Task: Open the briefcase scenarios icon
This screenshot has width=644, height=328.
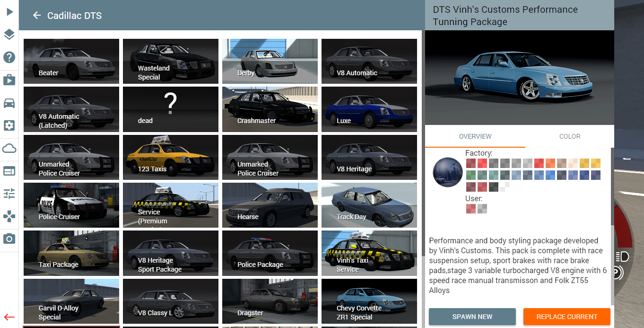Action: [x=9, y=80]
